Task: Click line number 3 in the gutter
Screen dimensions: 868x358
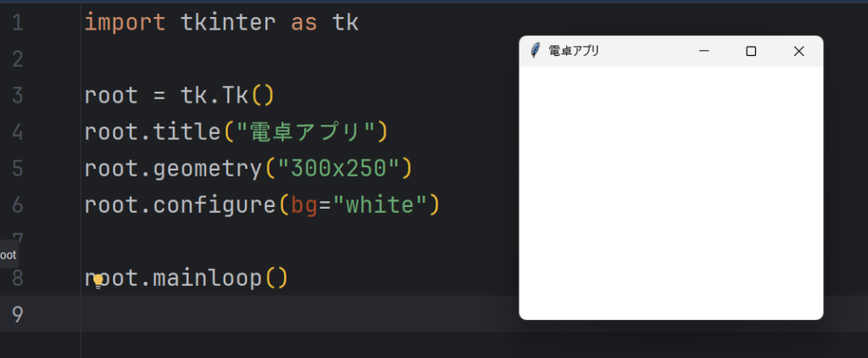Action: tap(17, 95)
